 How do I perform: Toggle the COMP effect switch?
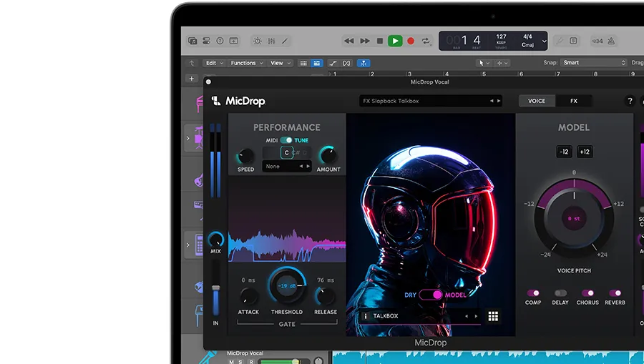click(533, 293)
